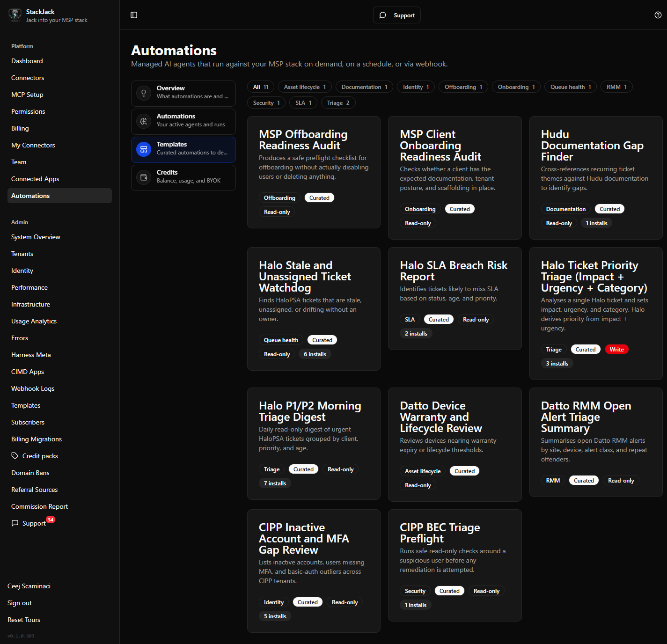Screen dimensions: 667x644
Task: Open CIPP Inactive Account and MFA Gap Review
Action: coord(314,571)
